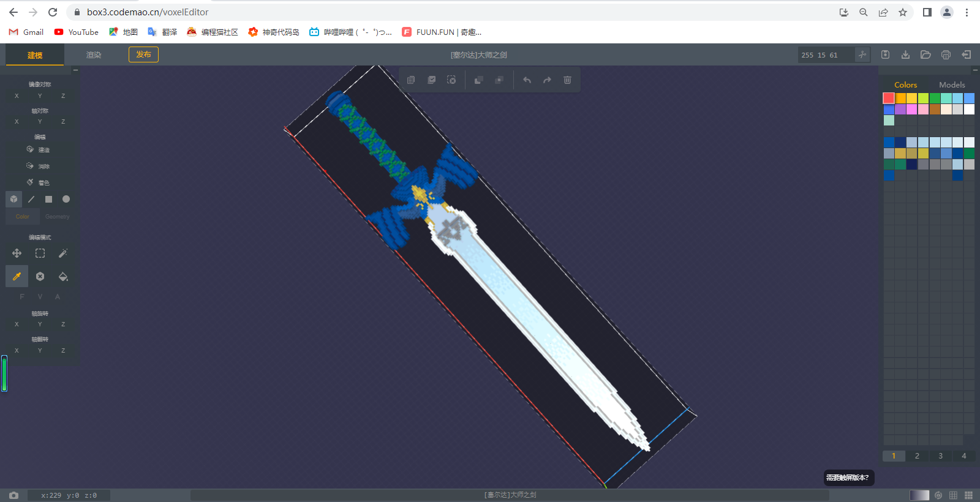
Task: Click X under 轴旋转 axis rotation
Action: [x=17, y=324]
